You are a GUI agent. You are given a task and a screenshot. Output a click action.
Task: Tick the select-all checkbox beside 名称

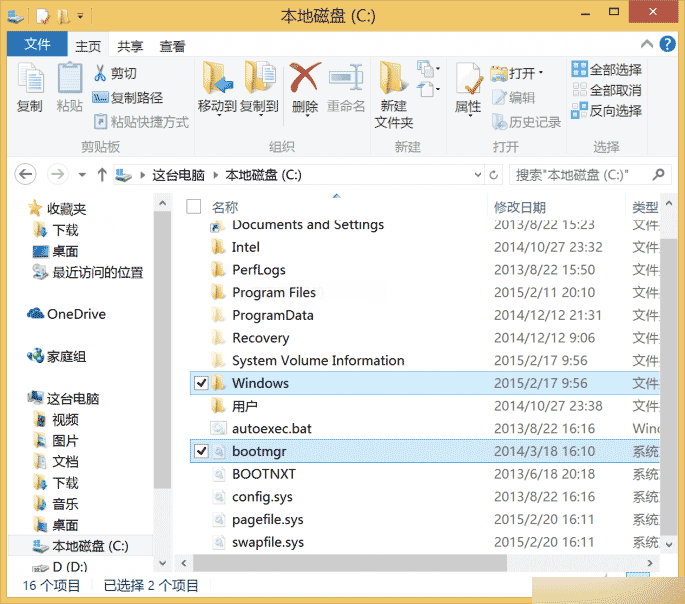[x=194, y=206]
